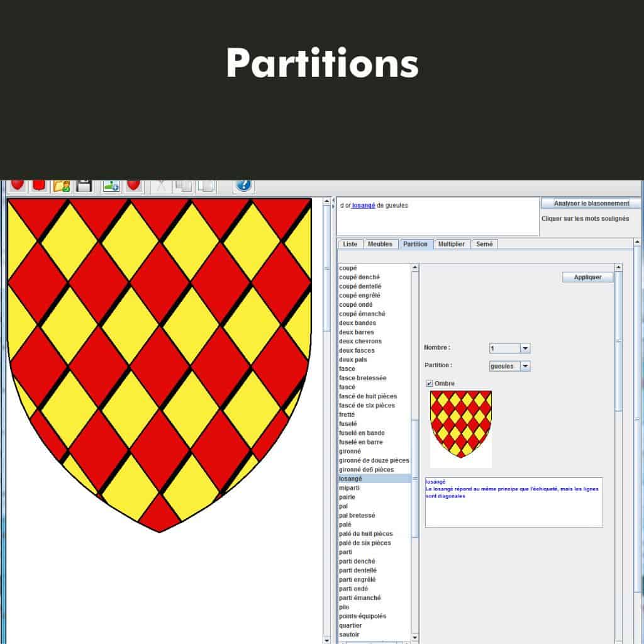Click the Appliquer button

[x=587, y=277]
